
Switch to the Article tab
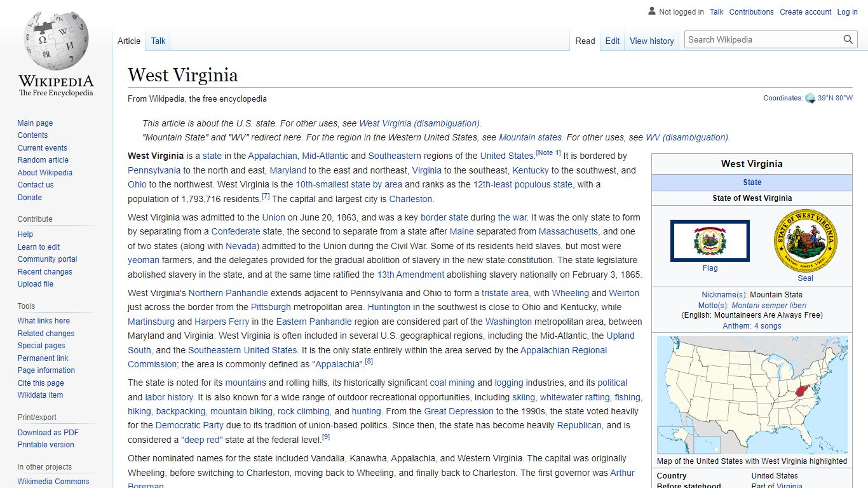(x=129, y=41)
